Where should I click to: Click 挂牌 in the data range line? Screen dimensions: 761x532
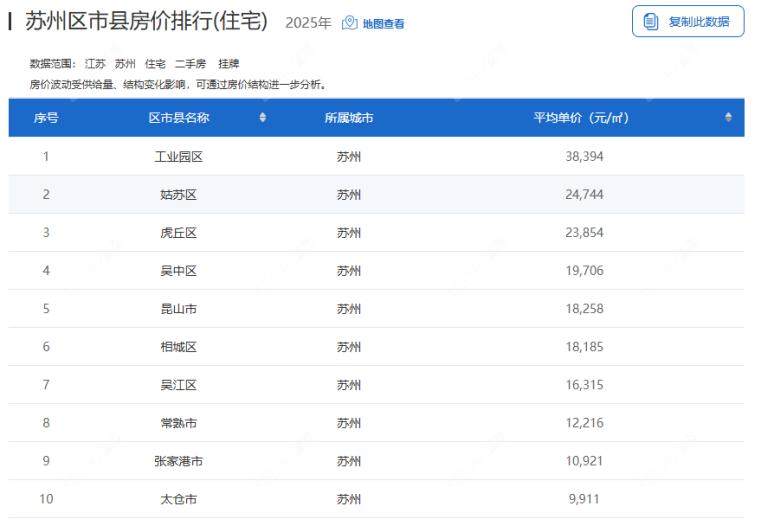click(229, 64)
